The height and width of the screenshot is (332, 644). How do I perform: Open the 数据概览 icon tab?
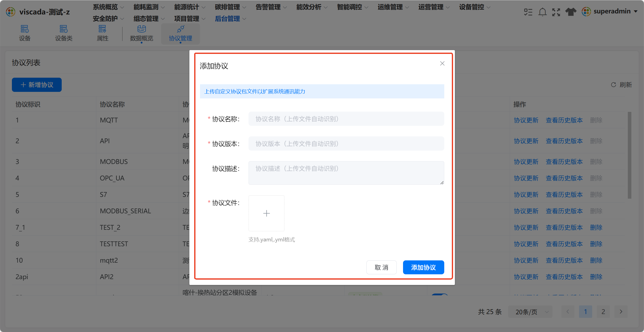coord(142,33)
